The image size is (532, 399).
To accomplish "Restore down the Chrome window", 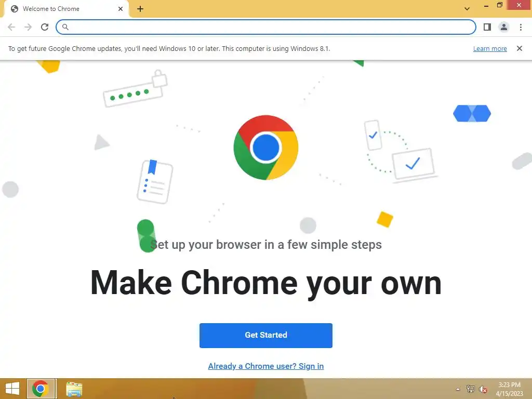I will click(500, 5).
